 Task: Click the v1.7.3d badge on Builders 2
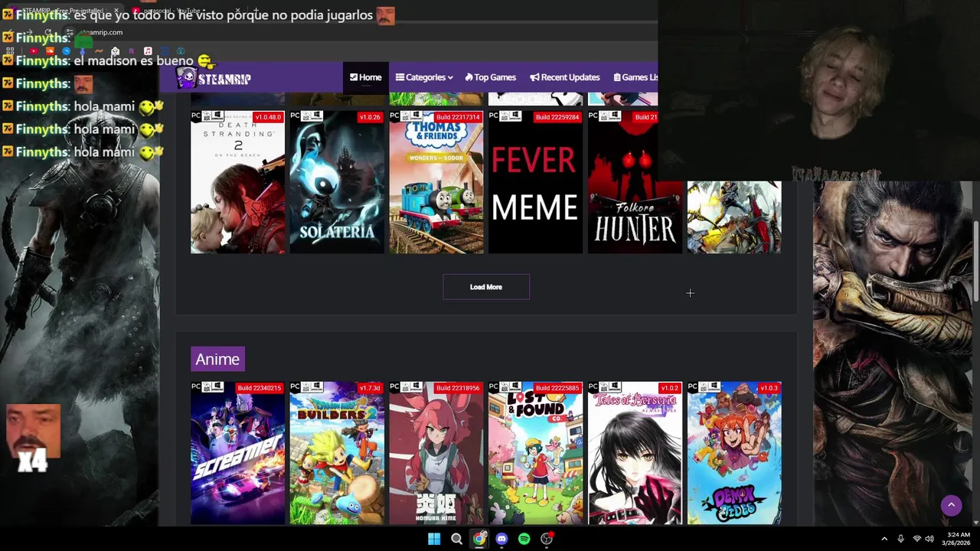coord(370,388)
